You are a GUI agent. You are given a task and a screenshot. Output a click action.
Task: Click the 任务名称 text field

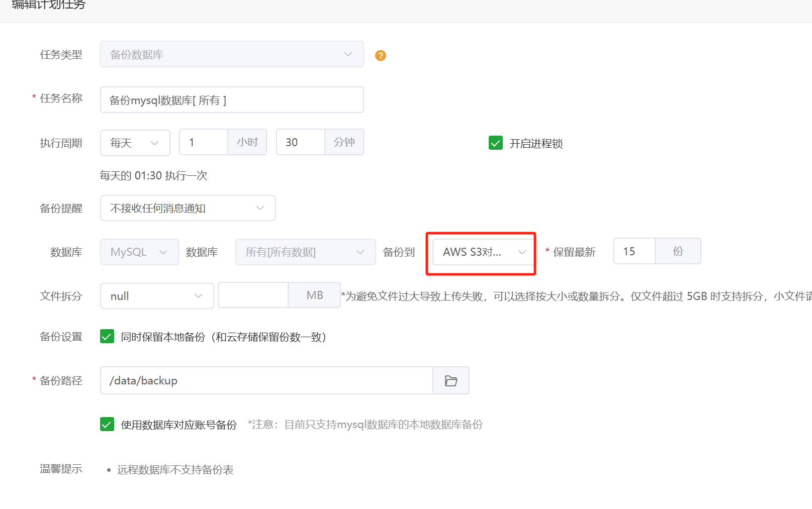click(x=232, y=100)
